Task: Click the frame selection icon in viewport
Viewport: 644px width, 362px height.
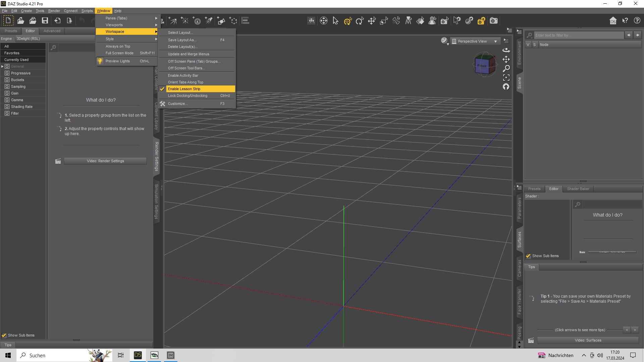Action: pos(506,77)
